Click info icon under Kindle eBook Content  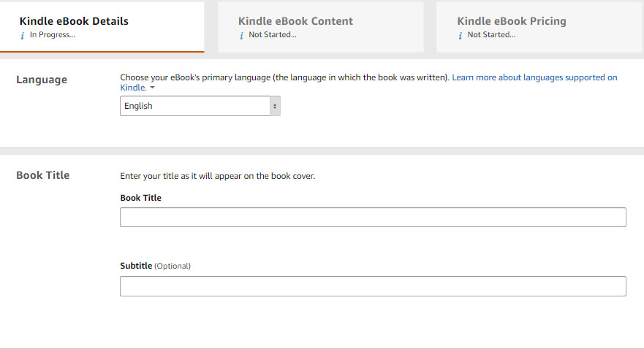coord(241,36)
